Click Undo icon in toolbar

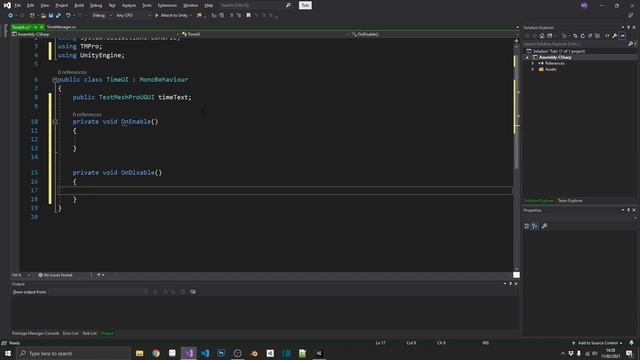point(68,16)
